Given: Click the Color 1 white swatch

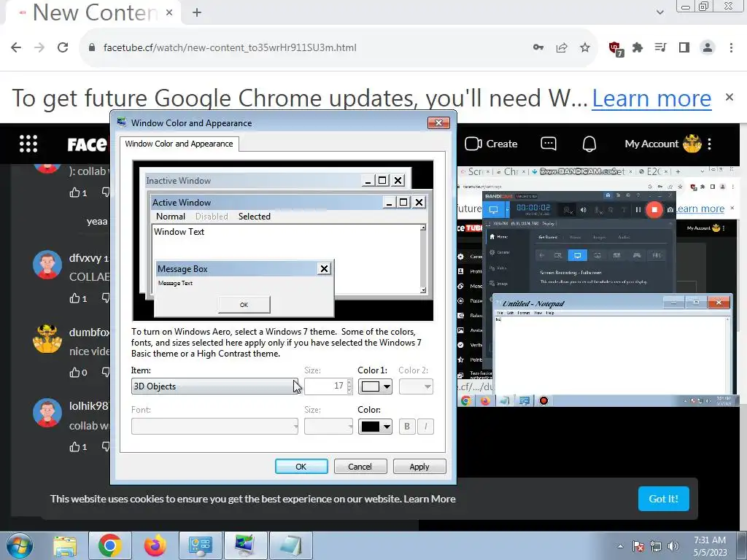Looking at the screenshot, I should [x=370, y=386].
